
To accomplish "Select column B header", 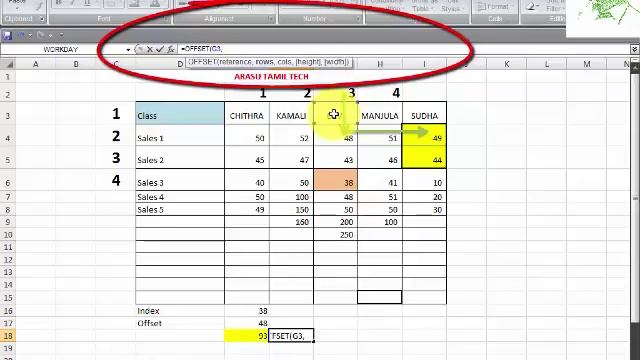I will pyautogui.click(x=76, y=64).
